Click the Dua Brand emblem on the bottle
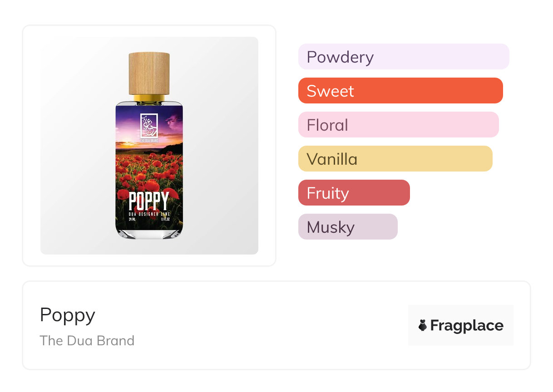Image resolution: width=553 pixels, height=392 pixels. click(148, 124)
